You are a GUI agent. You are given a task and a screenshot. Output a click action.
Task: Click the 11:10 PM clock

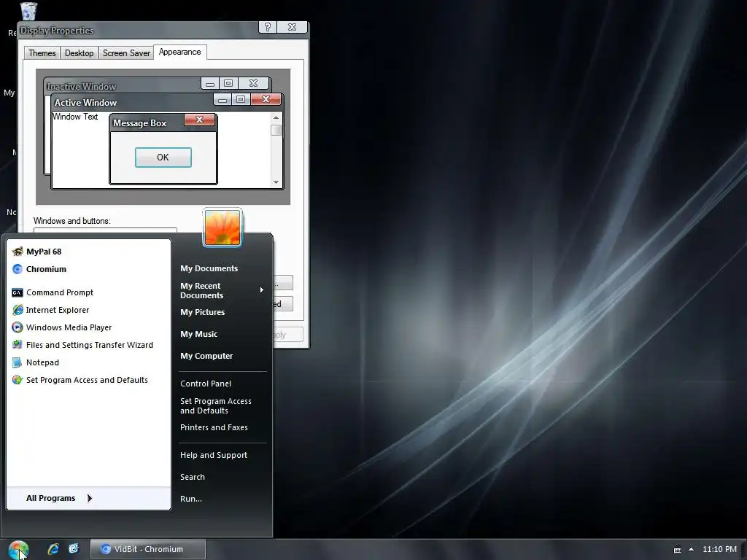(x=719, y=549)
